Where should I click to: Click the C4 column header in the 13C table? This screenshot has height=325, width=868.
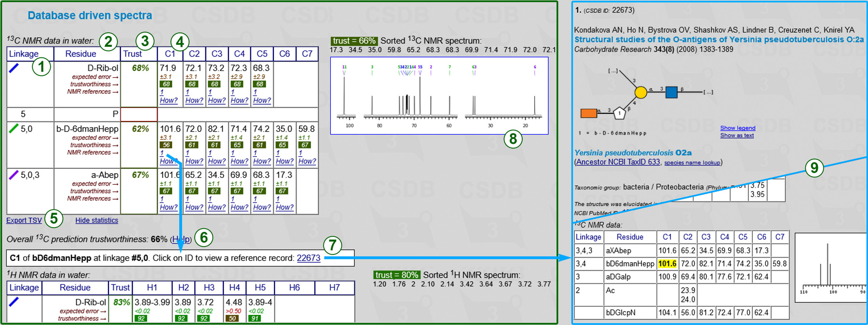point(239,54)
